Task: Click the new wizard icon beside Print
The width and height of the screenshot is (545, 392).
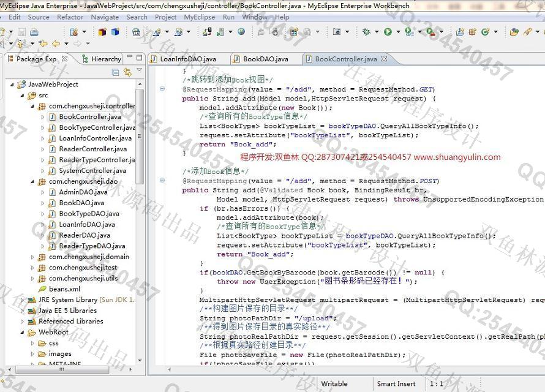Action: [x=74, y=32]
